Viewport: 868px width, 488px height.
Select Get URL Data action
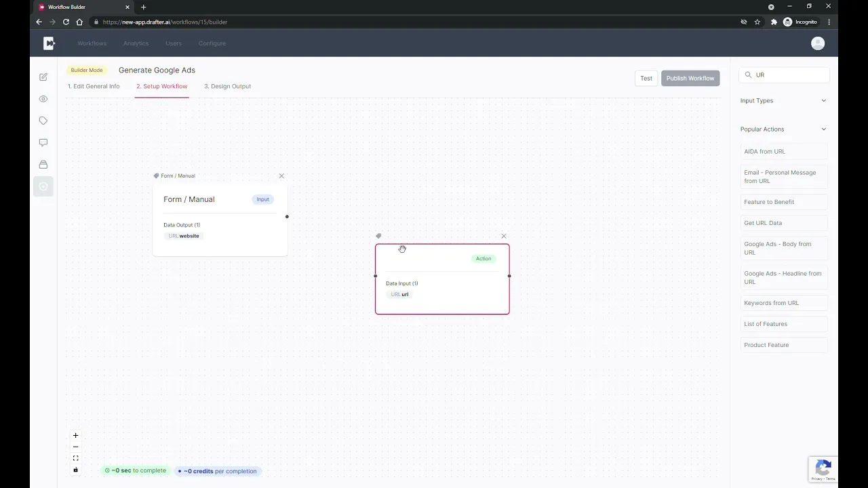coord(785,223)
